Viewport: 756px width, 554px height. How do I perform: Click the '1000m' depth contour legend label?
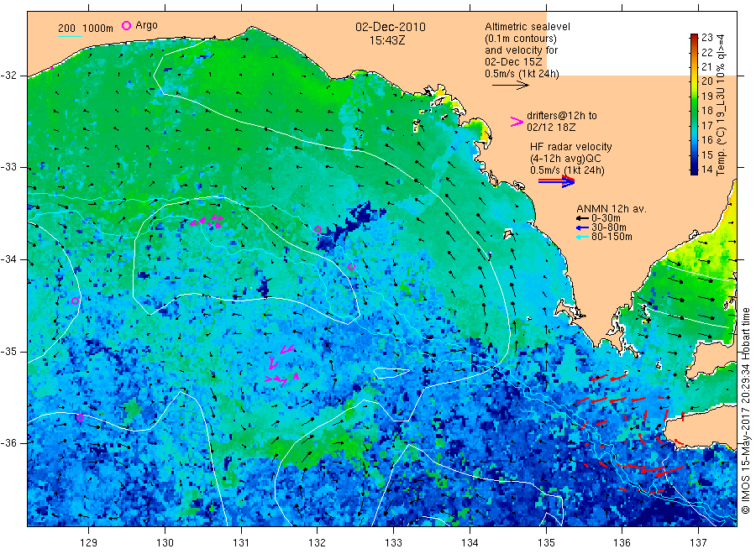pos(98,29)
